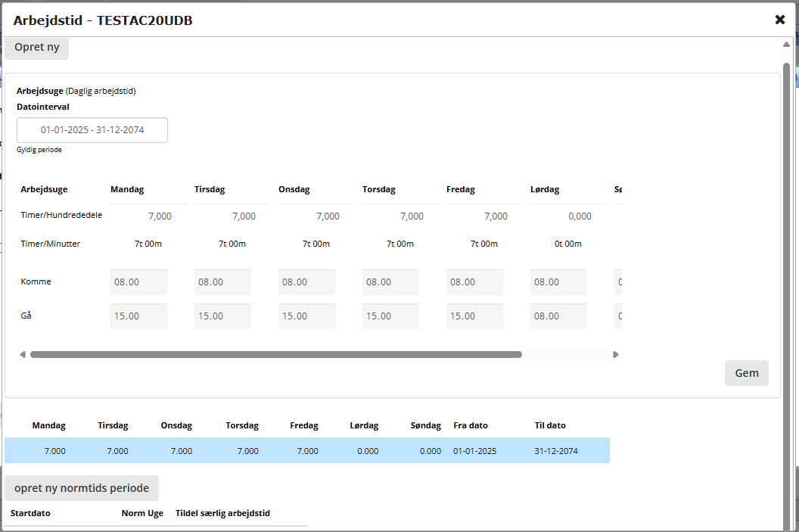Image resolution: width=799 pixels, height=532 pixels.
Task: Click the Fredag Gå time field
Action: click(474, 316)
